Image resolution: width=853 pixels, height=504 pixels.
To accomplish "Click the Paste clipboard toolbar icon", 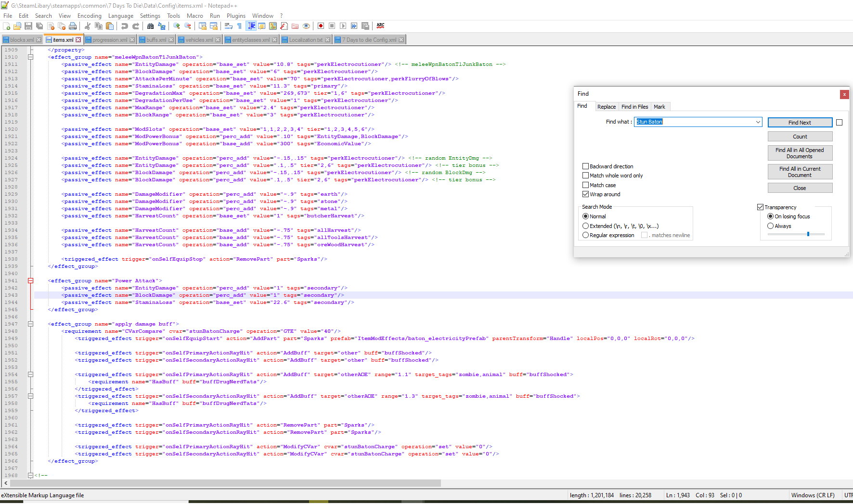I will point(110,26).
